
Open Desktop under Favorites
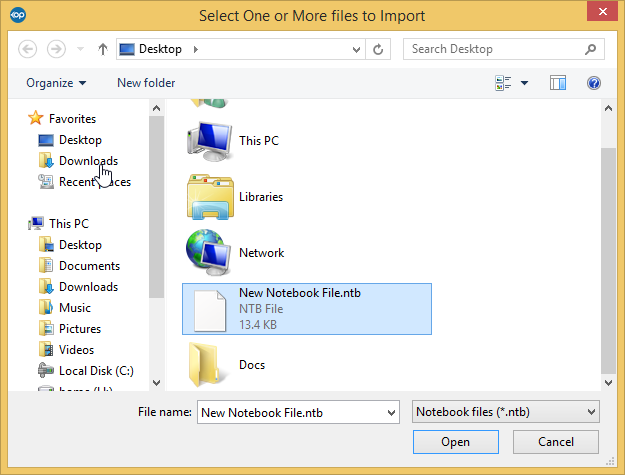[x=70, y=140]
